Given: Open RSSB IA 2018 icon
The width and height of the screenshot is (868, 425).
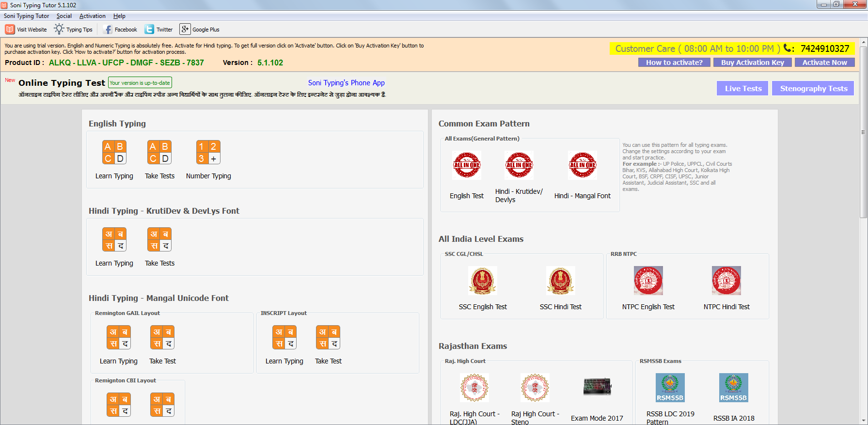Looking at the screenshot, I should (734, 388).
